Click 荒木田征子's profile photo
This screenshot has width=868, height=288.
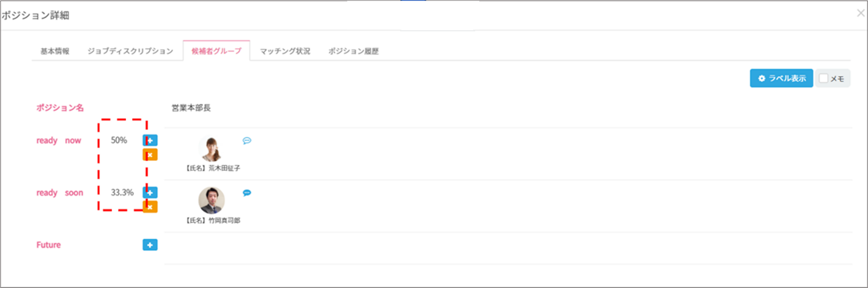coord(211,148)
